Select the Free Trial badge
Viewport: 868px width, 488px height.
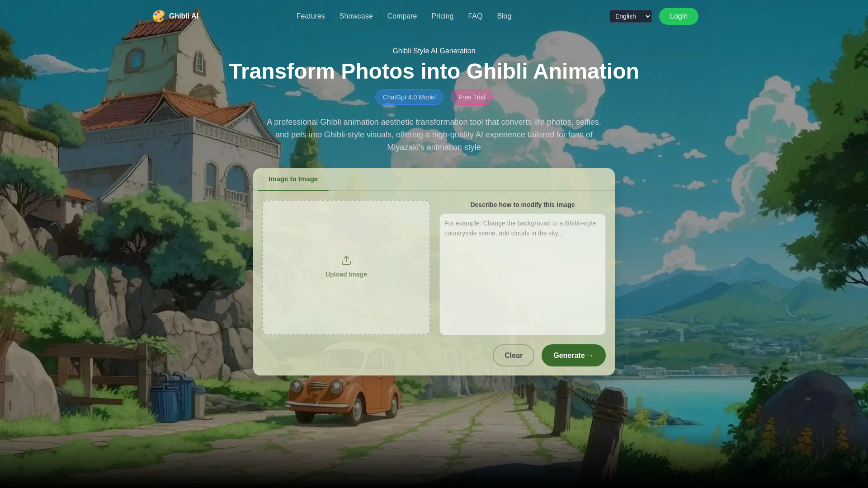472,97
